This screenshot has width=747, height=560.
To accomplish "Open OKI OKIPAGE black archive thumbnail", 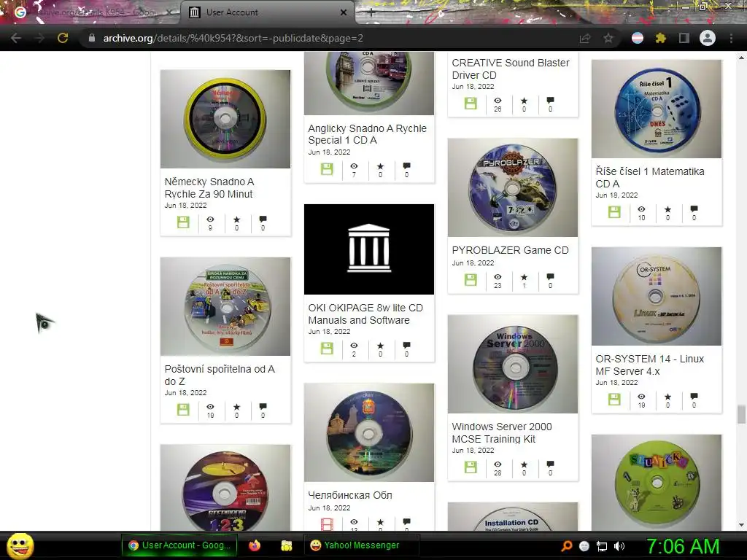I will [369, 249].
